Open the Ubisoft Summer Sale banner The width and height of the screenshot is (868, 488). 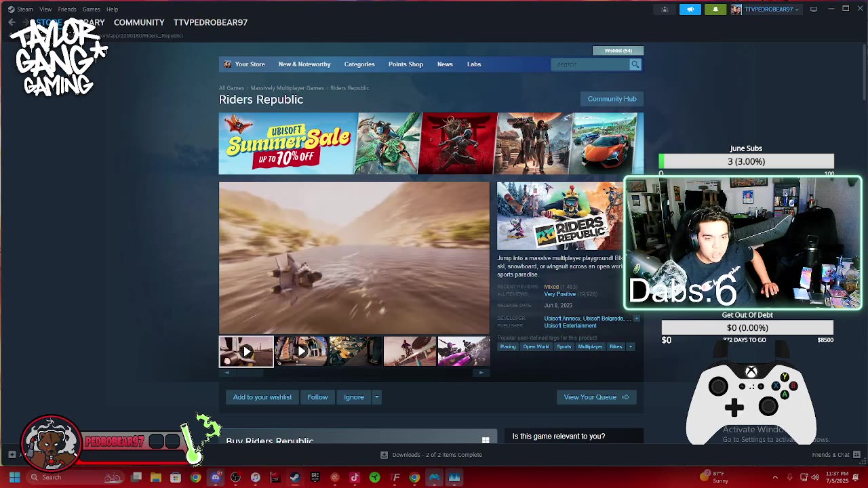[431, 144]
